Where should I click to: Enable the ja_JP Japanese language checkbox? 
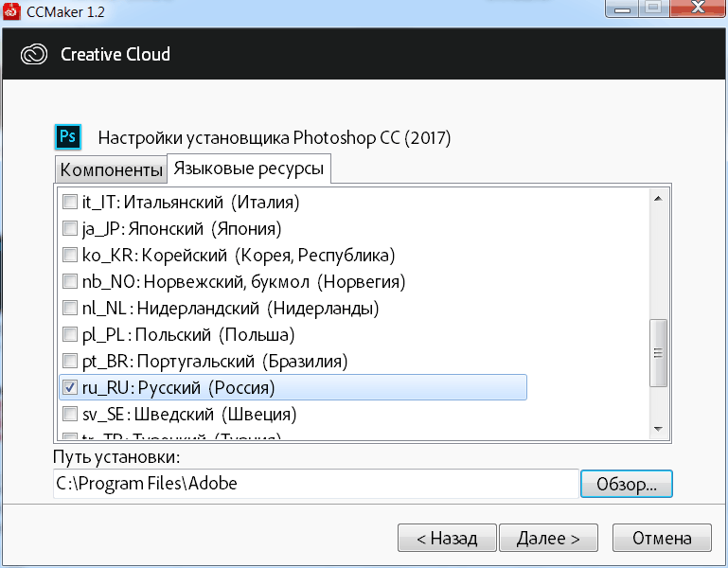coord(70,228)
